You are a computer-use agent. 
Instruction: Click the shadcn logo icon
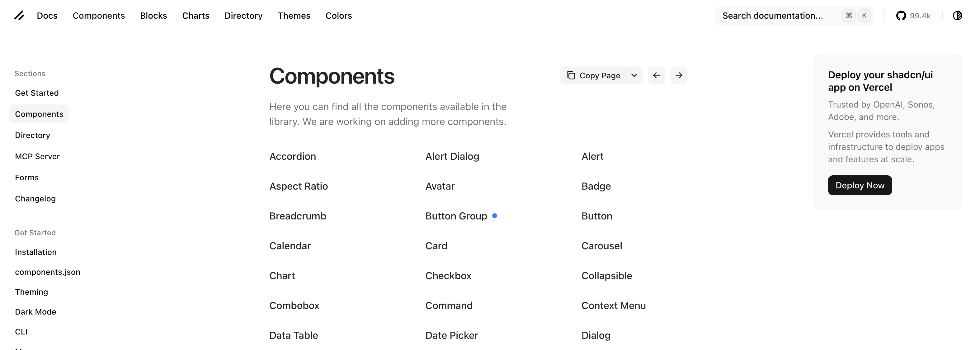[19, 16]
